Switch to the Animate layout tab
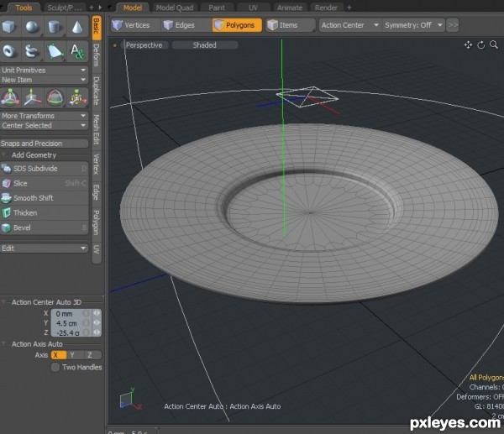504x434 pixels. click(290, 8)
